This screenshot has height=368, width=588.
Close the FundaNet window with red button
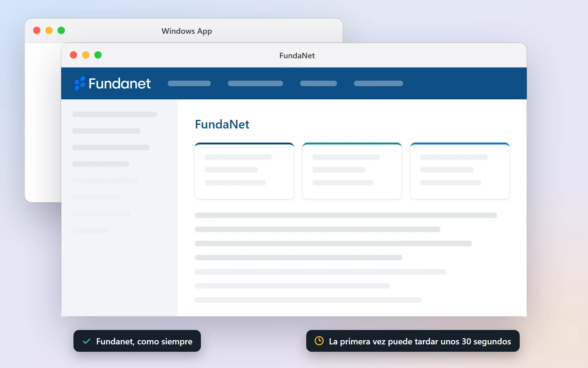coord(73,55)
